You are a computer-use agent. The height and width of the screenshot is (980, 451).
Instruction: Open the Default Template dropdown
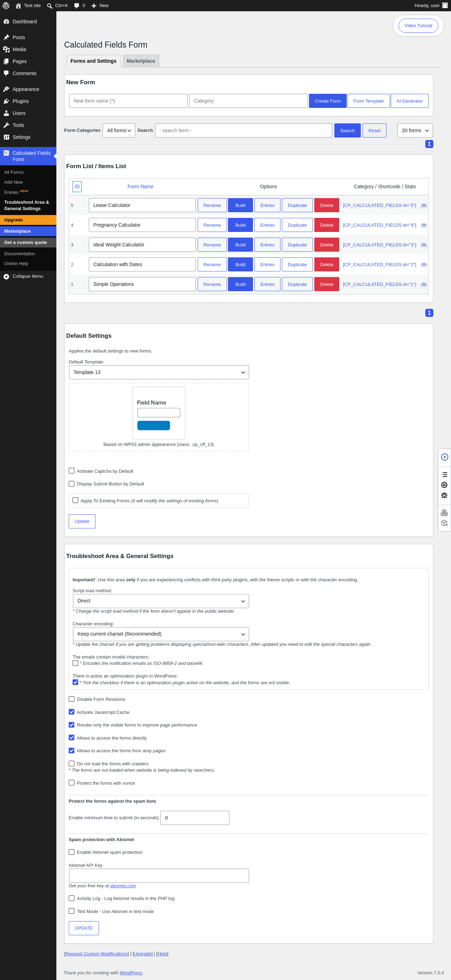[x=159, y=373]
